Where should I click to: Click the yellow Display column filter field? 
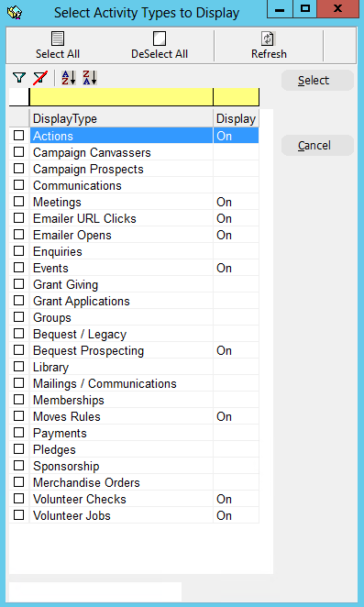pos(237,97)
